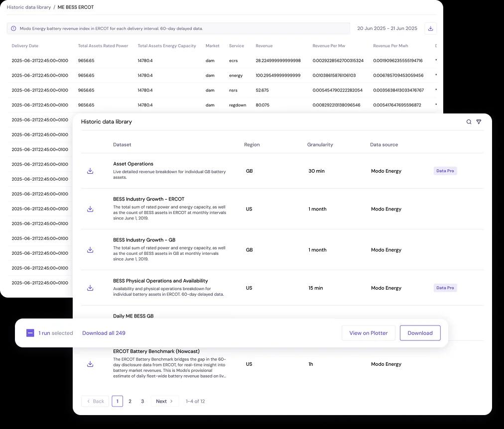Toggle the '1 run selected' checkbox
This screenshot has height=429, width=504.
coord(30,332)
